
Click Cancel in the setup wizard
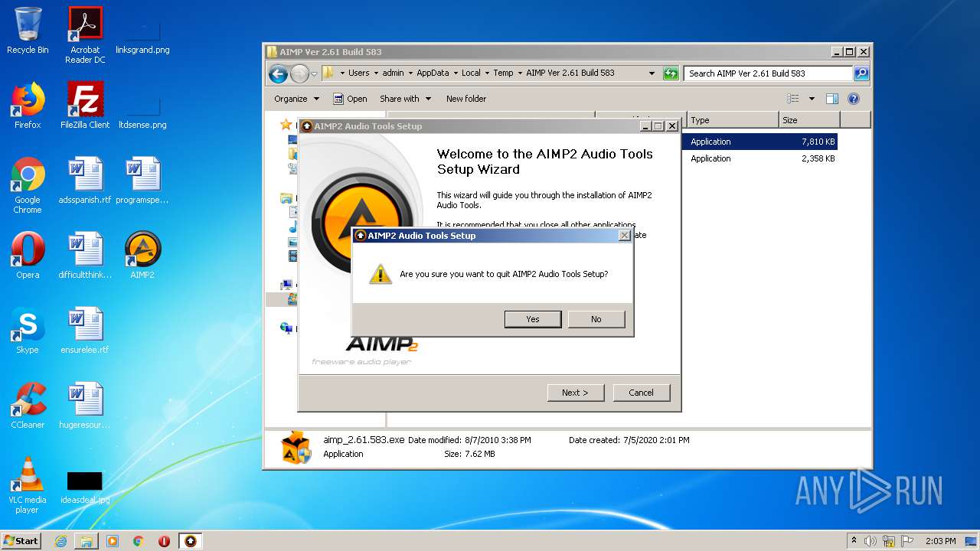pos(642,393)
